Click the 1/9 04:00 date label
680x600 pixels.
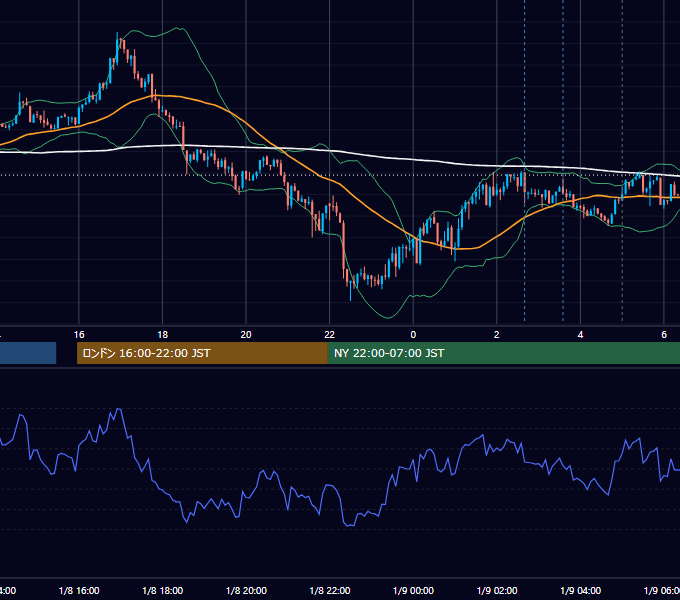[x=581, y=591]
